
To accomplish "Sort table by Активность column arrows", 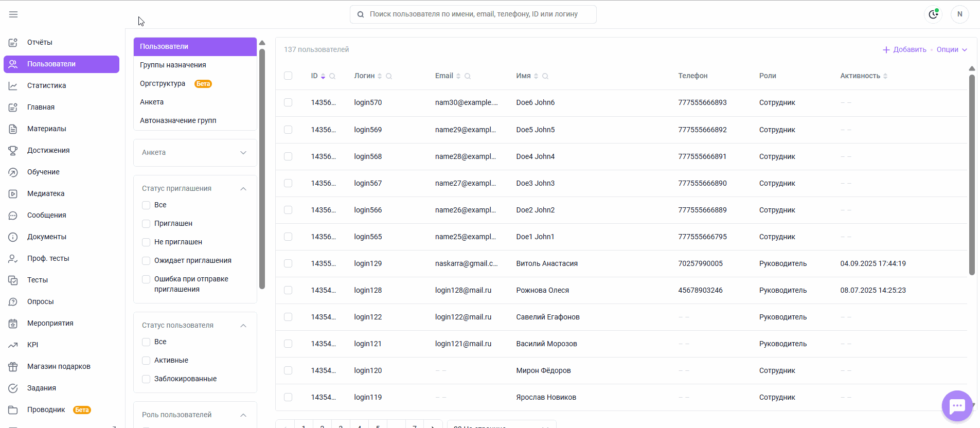I will [885, 76].
